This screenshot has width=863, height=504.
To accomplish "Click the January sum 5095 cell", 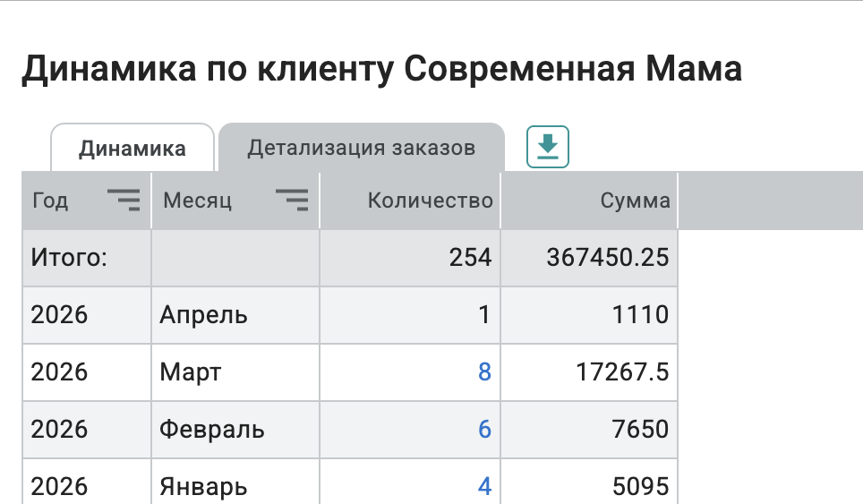I will click(642, 486).
